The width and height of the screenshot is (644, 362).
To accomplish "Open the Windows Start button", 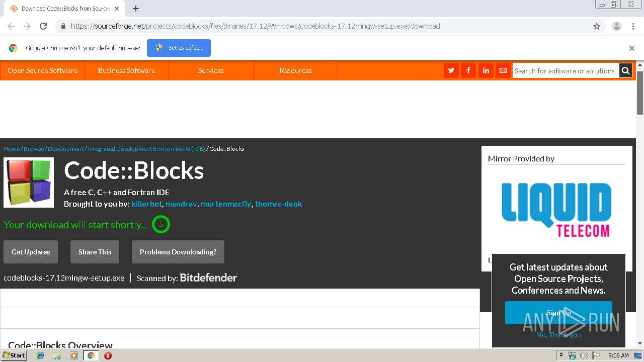I will 14,355.
